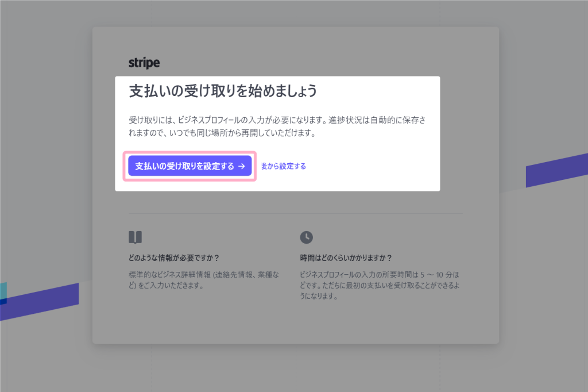Click the heading 支払いの受け取りを始めましょう

click(x=223, y=91)
